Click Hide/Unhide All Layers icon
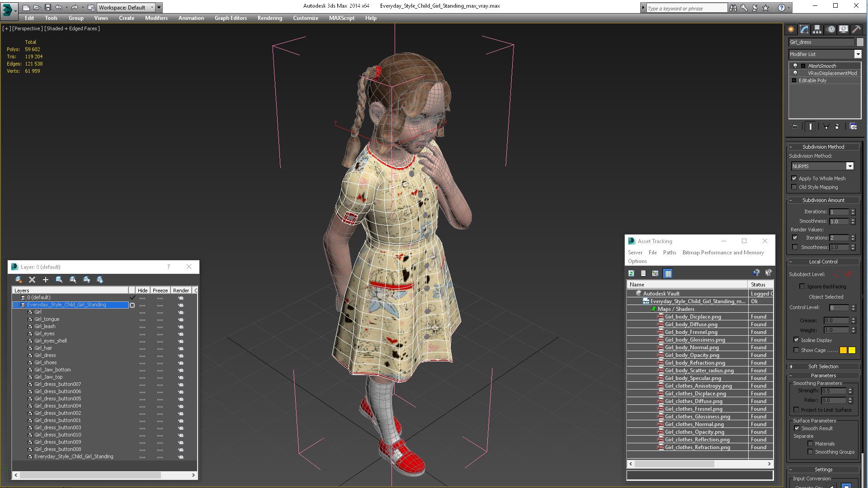This screenshot has height=488, width=868. point(86,280)
